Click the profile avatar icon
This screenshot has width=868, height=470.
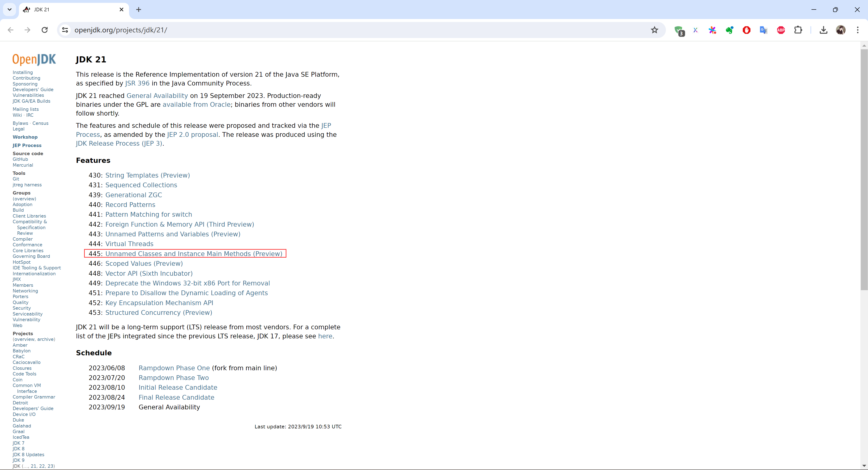tap(840, 30)
